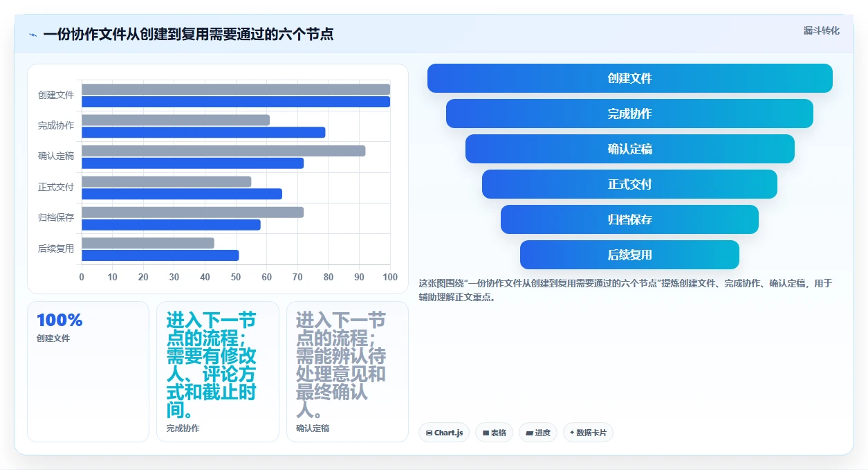
Task: Select the 创建文件 funnel stage bar
Action: [629, 78]
